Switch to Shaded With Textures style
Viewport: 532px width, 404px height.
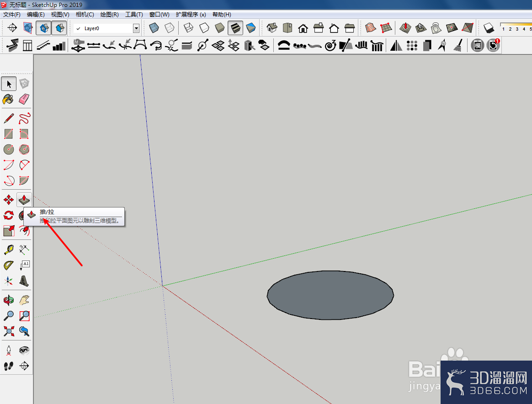pos(235,28)
